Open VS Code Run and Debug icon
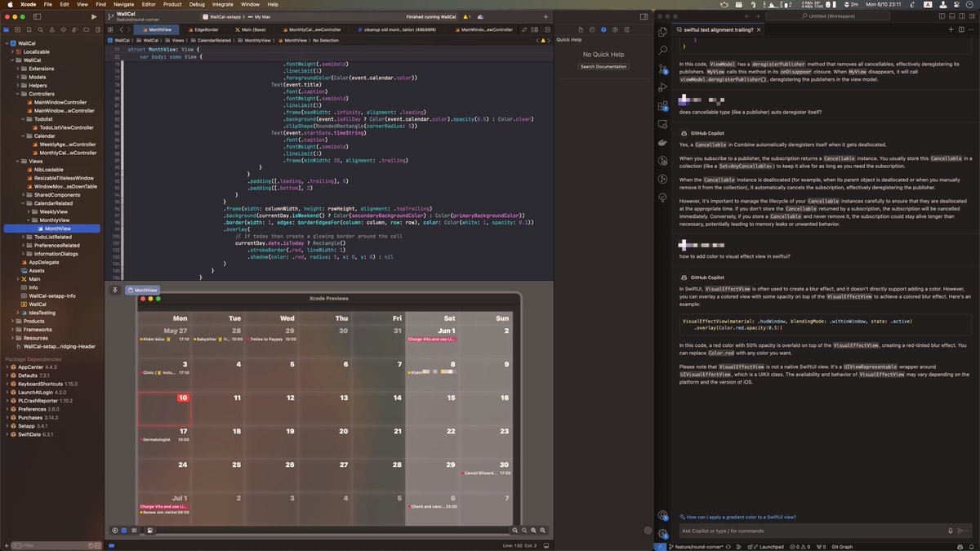This screenshot has height=551, width=980. coord(663,87)
